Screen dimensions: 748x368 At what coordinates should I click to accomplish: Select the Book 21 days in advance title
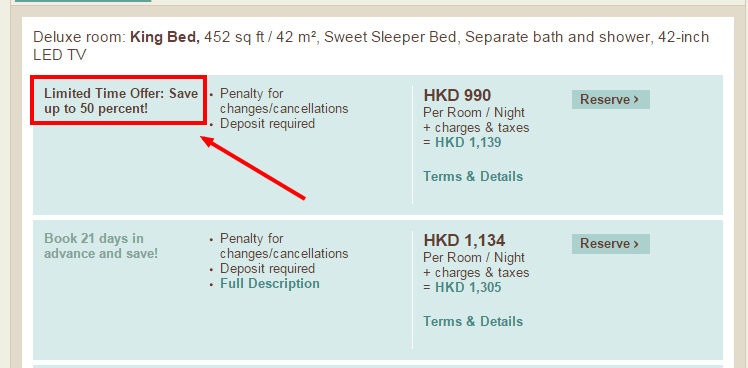click(x=101, y=246)
